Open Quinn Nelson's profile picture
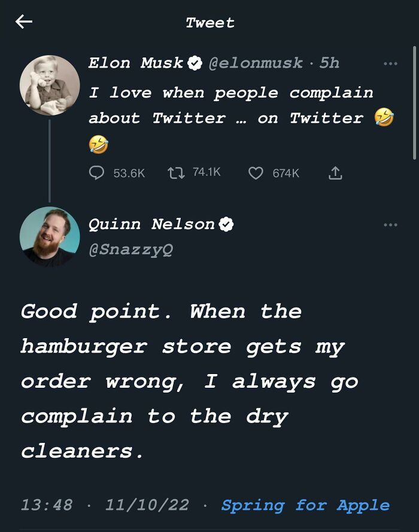The height and width of the screenshot is (532, 419). (50, 236)
